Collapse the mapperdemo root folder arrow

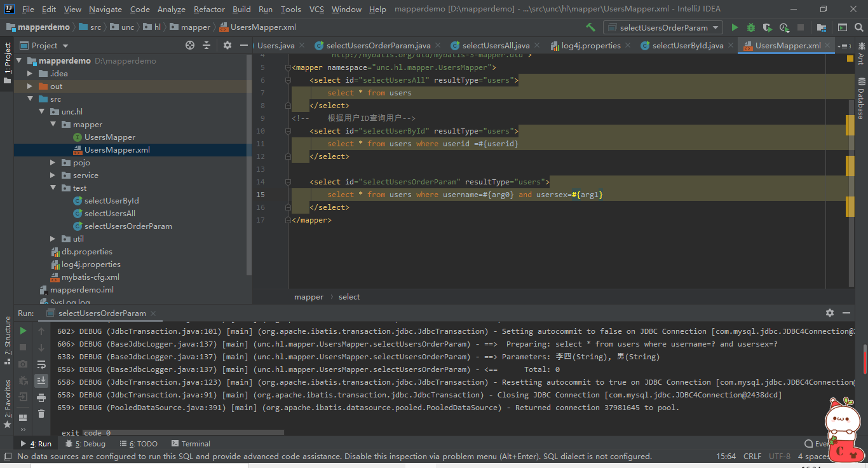(20, 61)
